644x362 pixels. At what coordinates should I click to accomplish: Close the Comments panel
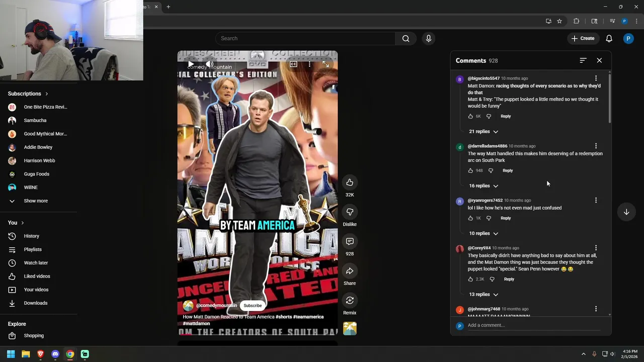point(599,60)
